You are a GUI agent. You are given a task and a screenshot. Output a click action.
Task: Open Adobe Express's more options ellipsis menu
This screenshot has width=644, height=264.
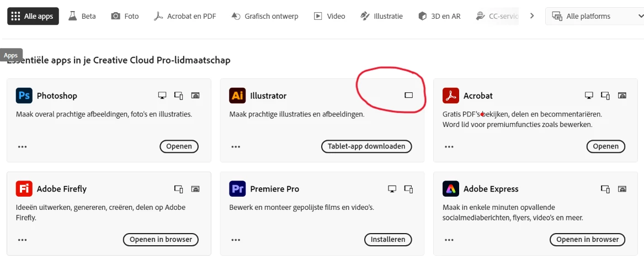pyautogui.click(x=449, y=240)
